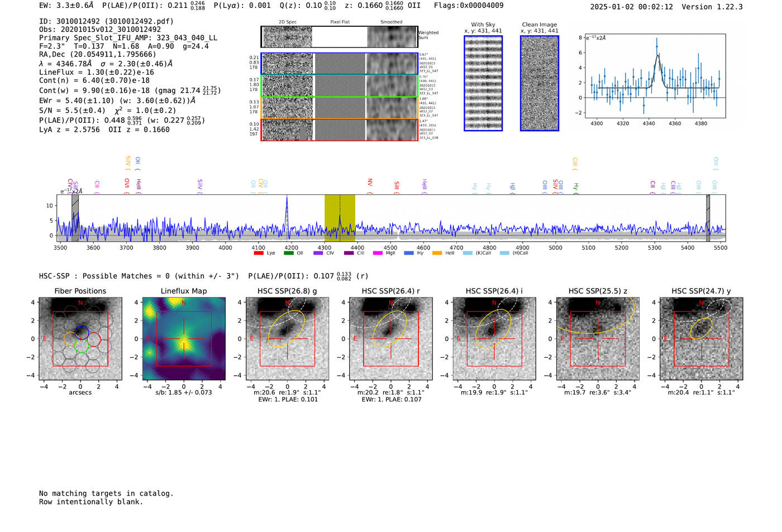The height and width of the screenshot is (532, 782).
Task: Click the CIII dark purple legend swatch
Action: pos(349,253)
